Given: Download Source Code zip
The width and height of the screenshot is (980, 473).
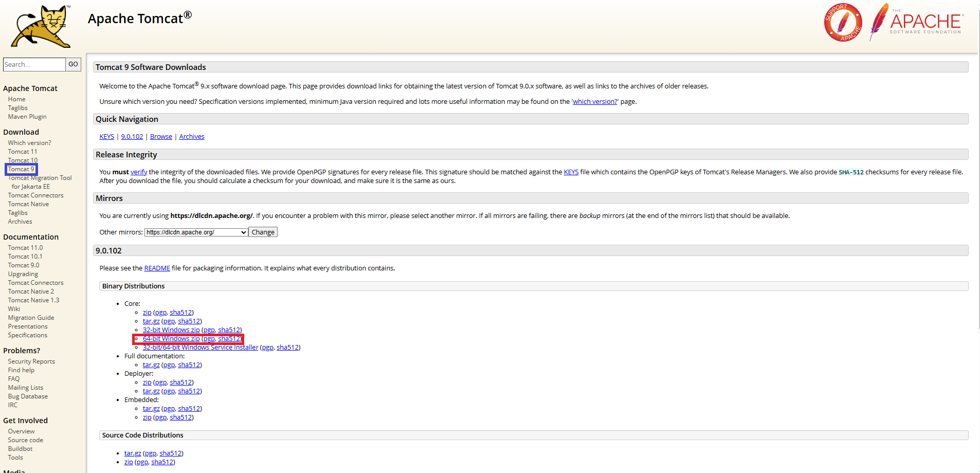Looking at the screenshot, I should (x=129, y=462).
